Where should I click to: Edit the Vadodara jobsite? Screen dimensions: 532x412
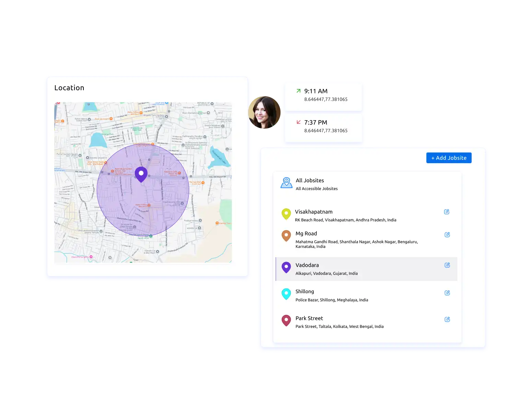tap(447, 265)
